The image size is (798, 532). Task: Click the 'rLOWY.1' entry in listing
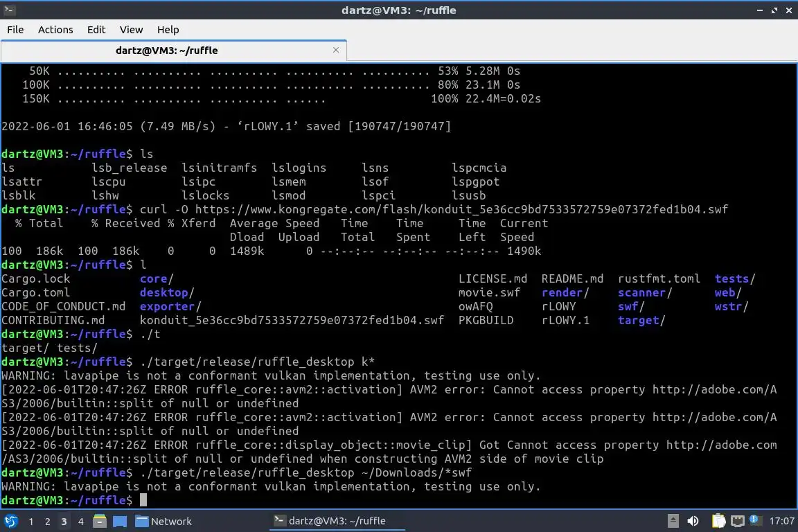[565, 320]
